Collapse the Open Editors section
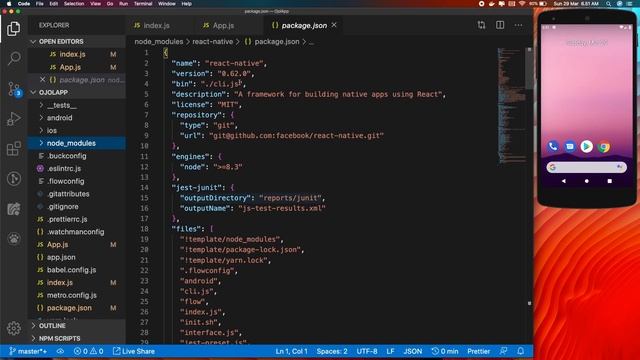This screenshot has height=360, width=640. tap(77, 42)
